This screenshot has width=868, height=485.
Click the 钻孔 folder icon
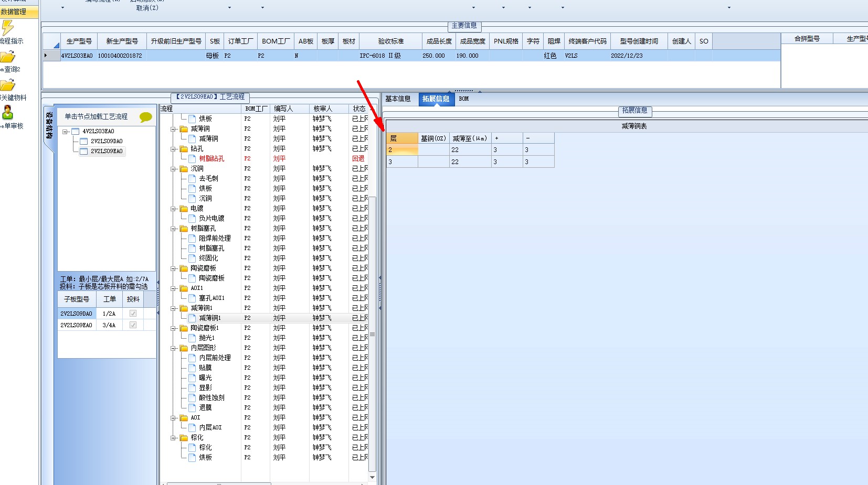[184, 149]
